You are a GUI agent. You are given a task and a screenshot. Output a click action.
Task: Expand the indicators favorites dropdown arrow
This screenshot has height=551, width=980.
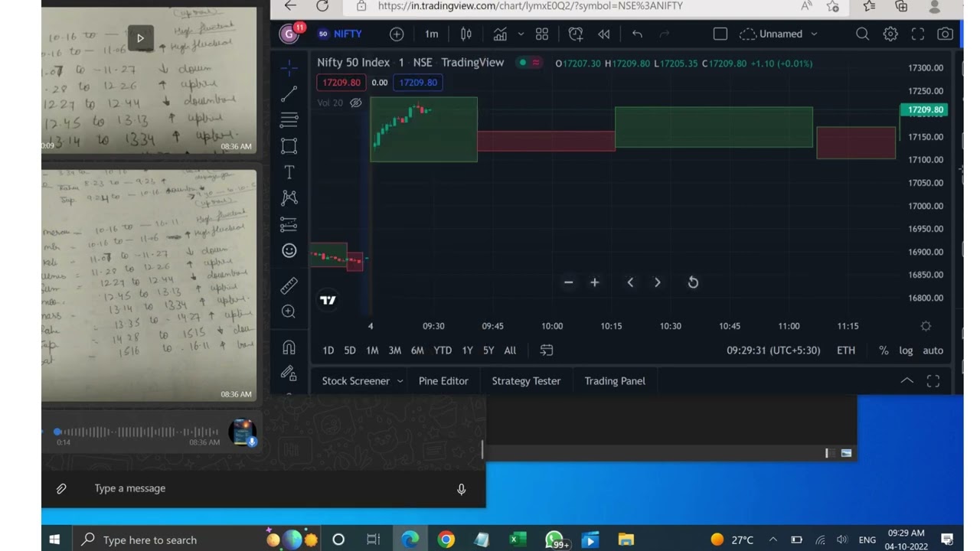click(x=521, y=34)
